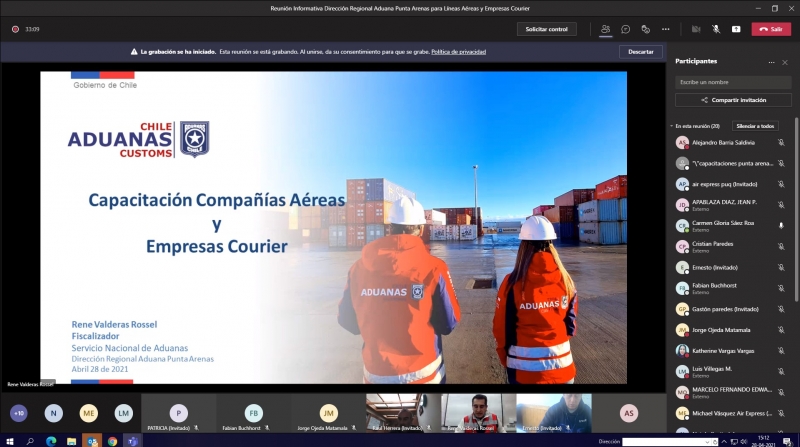Viewport: 800px width, 447px height.
Task: Select the PATRICIA (Invitado) participant tile
Action: pyautogui.click(x=179, y=413)
